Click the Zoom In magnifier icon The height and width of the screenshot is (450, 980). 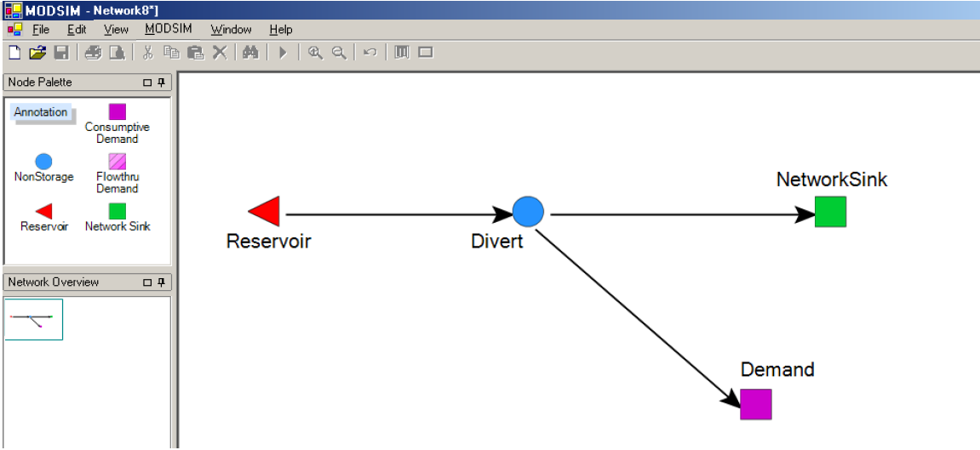[x=315, y=53]
